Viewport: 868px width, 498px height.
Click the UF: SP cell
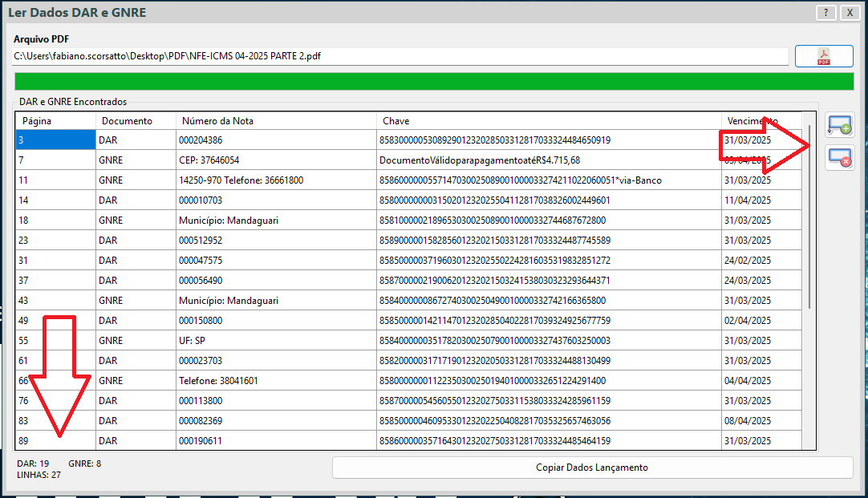pyautogui.click(x=276, y=341)
